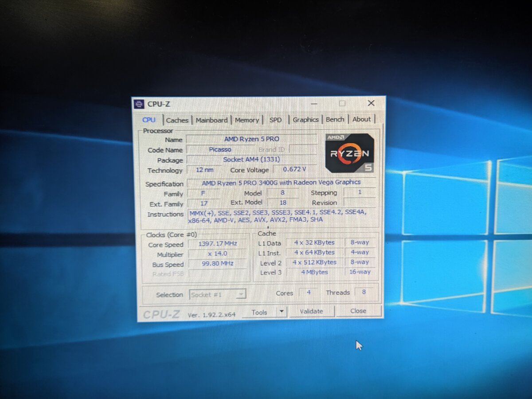This screenshot has width=532, height=399.
Task: Click the Name field AMD Ryzen 5 PRO
Action: pyautogui.click(x=251, y=139)
